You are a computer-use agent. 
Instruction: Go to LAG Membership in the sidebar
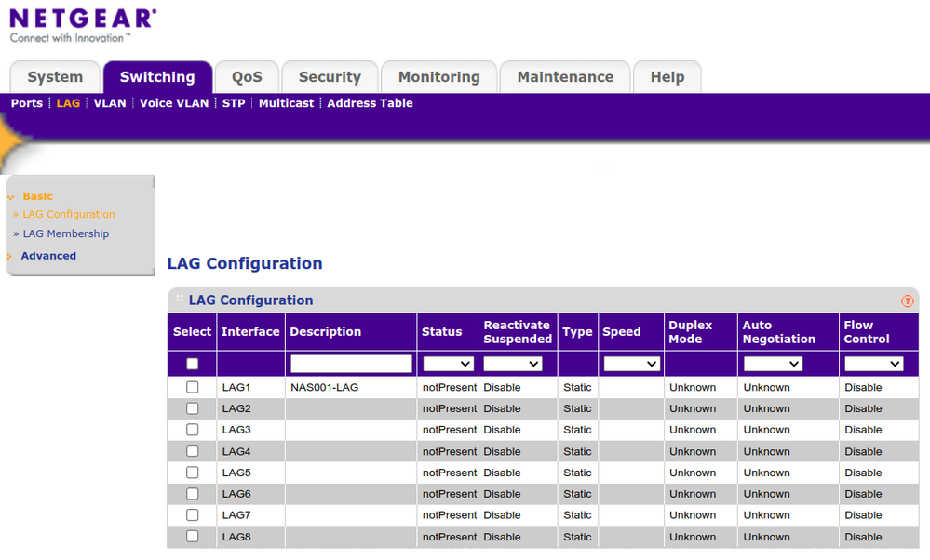point(66,233)
